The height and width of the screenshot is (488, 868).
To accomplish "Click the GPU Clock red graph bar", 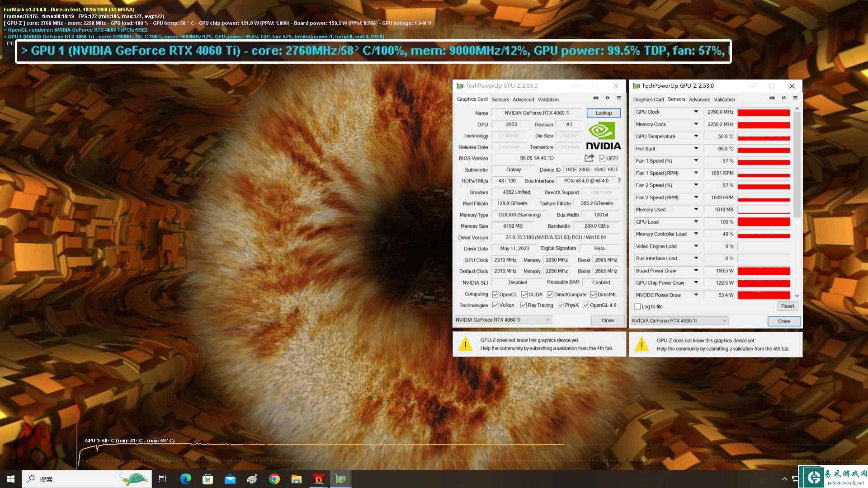I will tap(764, 112).
